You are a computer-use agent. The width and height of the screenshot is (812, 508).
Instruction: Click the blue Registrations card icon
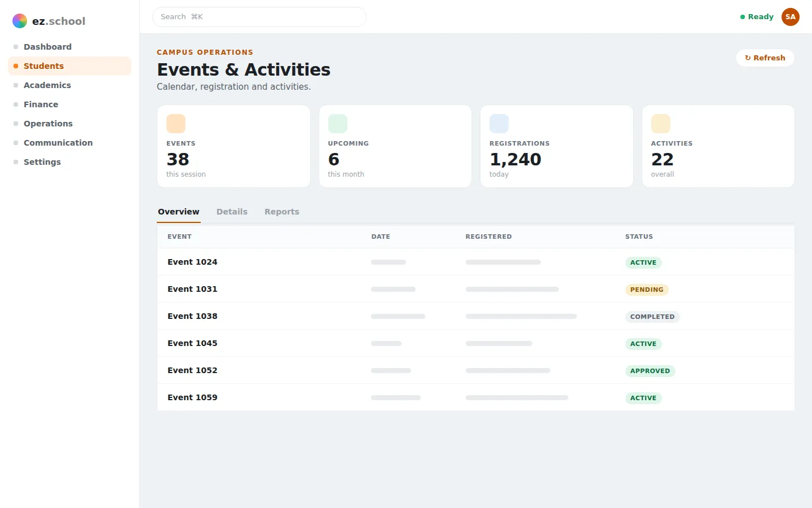[x=499, y=124]
